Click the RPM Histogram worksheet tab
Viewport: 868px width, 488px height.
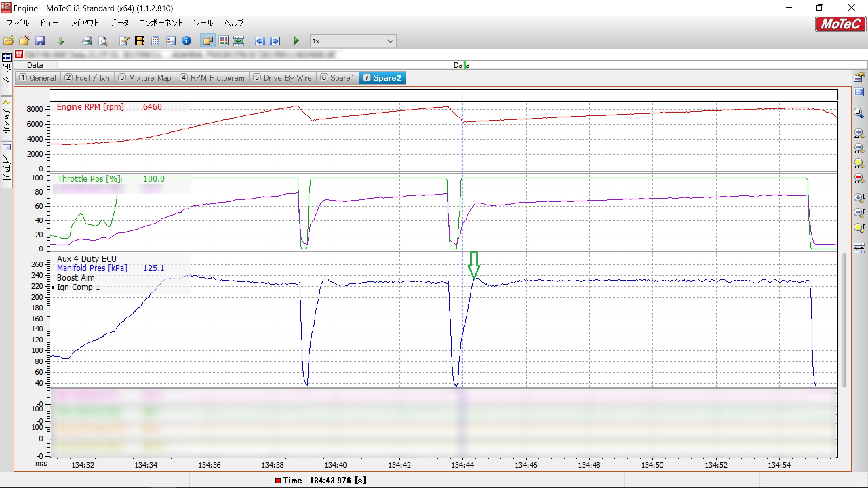(x=213, y=78)
